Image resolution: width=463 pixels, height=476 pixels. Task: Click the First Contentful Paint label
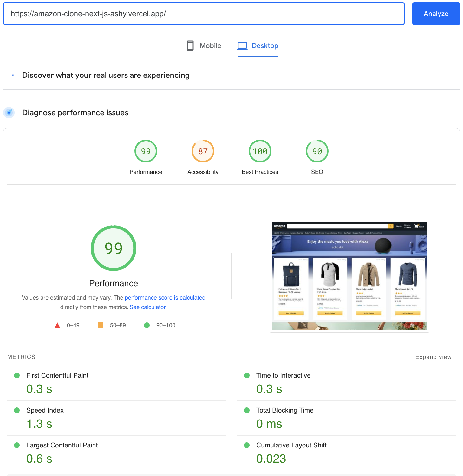[x=57, y=375]
